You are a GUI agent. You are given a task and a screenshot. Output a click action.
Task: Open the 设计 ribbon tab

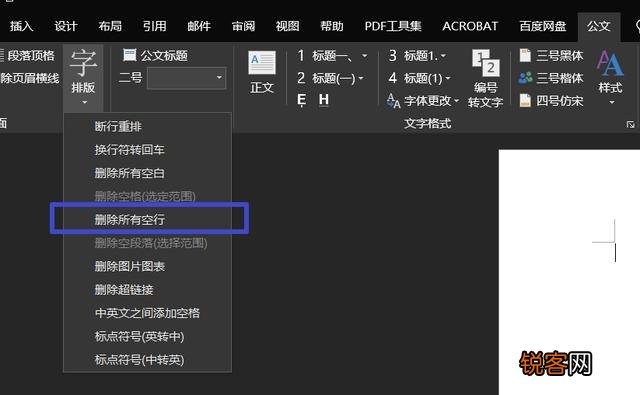[x=66, y=26]
